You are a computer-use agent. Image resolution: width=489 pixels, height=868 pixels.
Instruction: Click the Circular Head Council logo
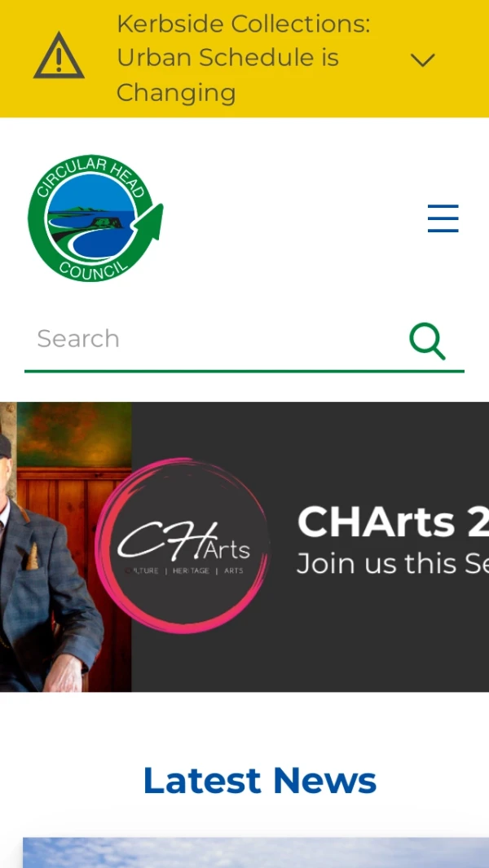click(x=95, y=218)
